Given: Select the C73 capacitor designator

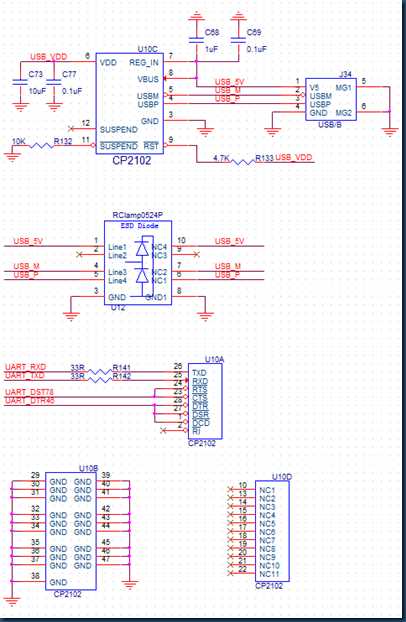Looking at the screenshot, I should (36, 74).
